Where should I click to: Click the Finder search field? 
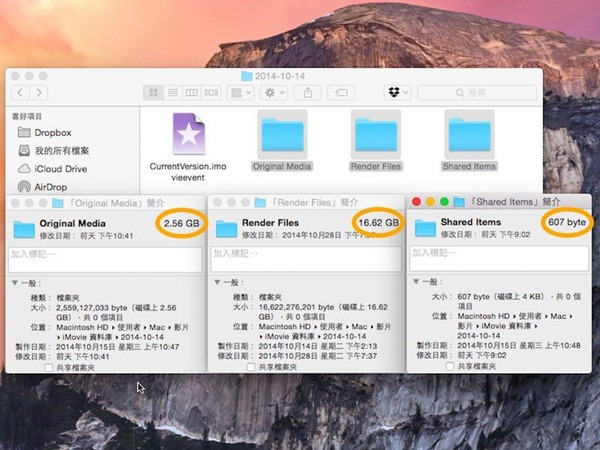click(476, 92)
